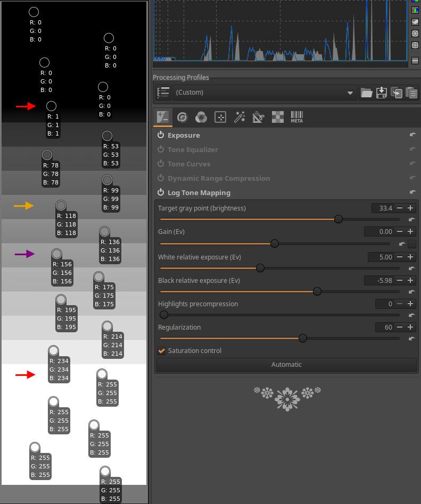Open the Exposure tools tab
421x504 pixels.
(x=163, y=117)
